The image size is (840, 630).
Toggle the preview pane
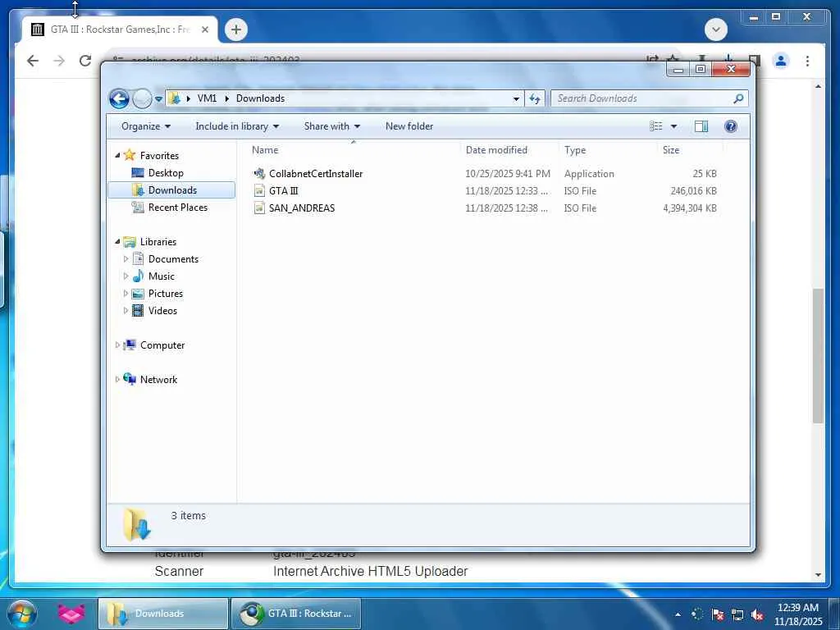point(701,126)
